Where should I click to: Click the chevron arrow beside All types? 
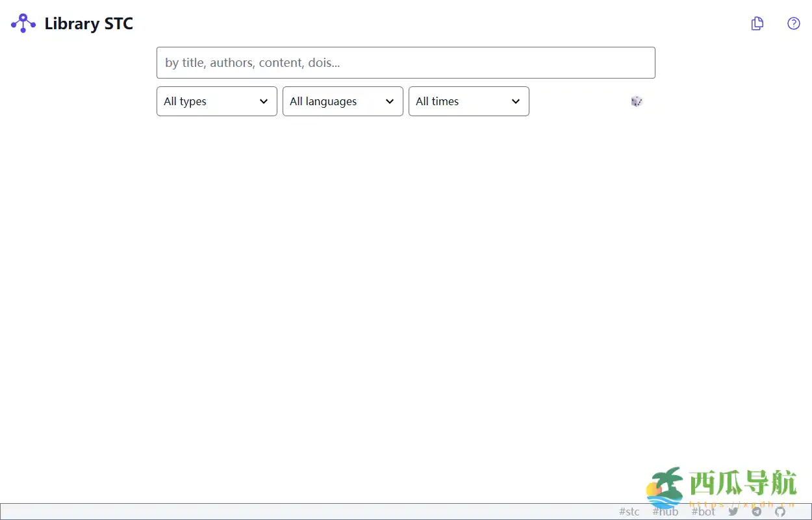tap(264, 101)
